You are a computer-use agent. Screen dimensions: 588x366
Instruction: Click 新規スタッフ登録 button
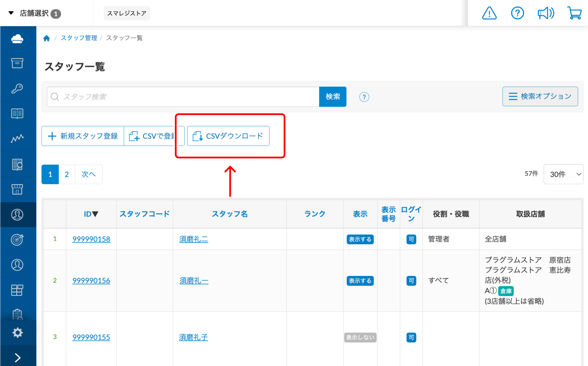pos(83,136)
